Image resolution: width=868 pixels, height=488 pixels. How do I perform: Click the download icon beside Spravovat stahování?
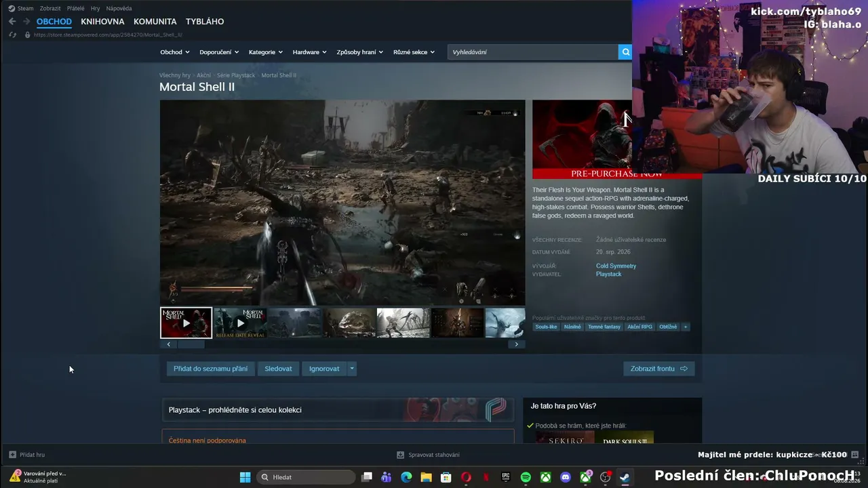[x=400, y=455]
